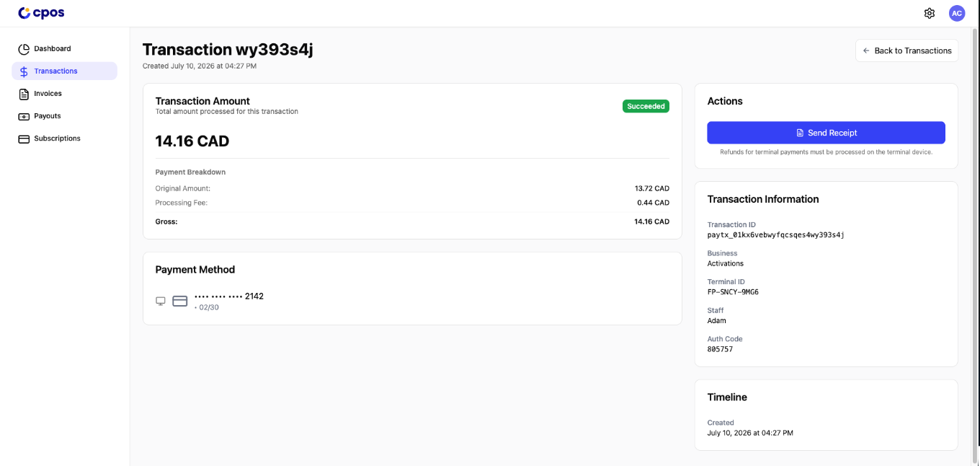Click terminal ID FP-SNCY-9MG6
Screen dimensions: 980x466
733,292
